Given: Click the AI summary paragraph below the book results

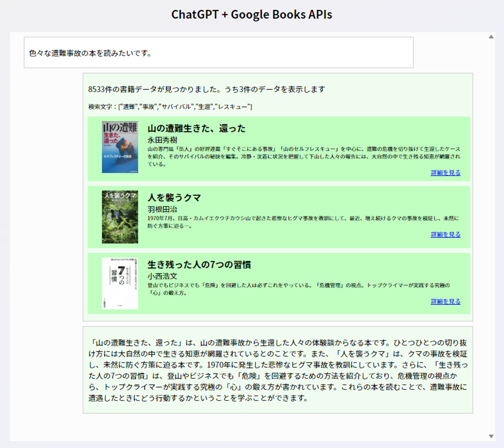Looking at the screenshot, I should coord(278,370).
